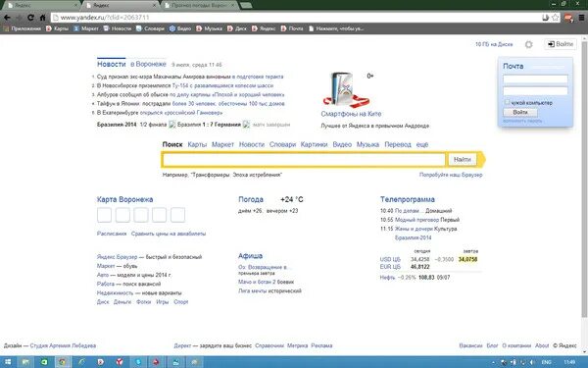The image size is (588, 368).
Task: Bookmark this page with the star icon
Action: 556,18
